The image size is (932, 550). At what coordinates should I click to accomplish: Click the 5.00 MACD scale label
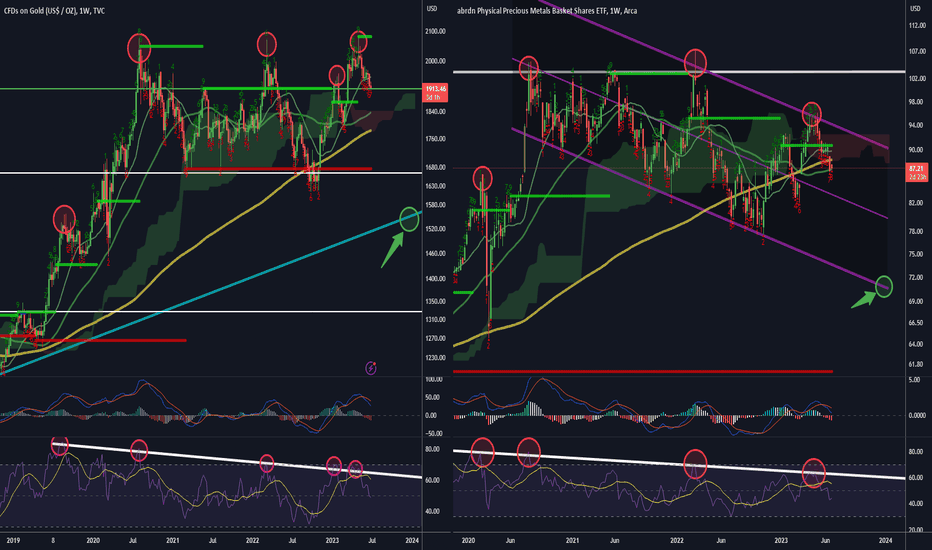coord(915,379)
